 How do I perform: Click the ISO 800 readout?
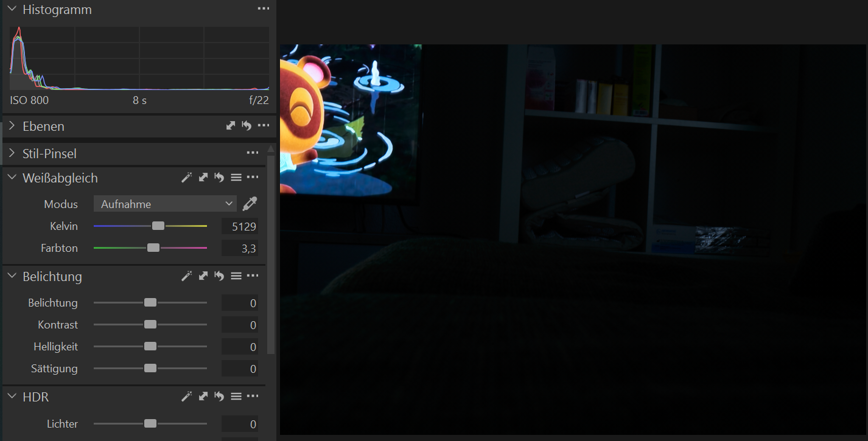29,100
